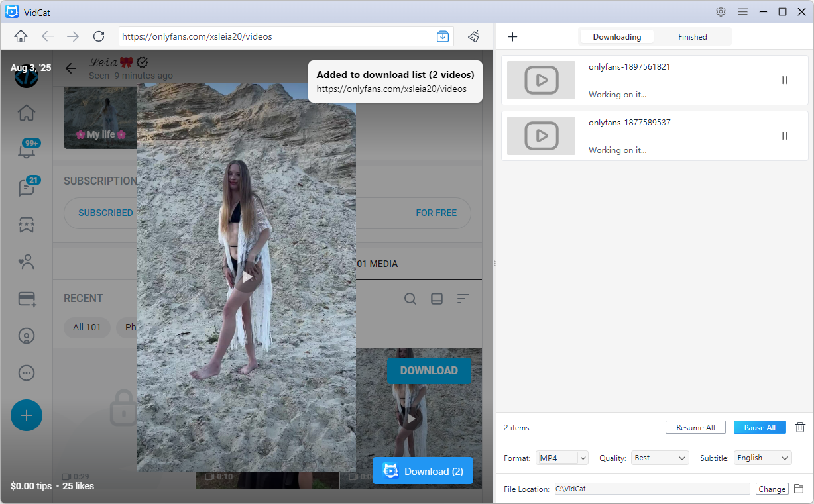814x504 pixels.
Task: Click the 0:10 video thumbnail
Action: 267,479
